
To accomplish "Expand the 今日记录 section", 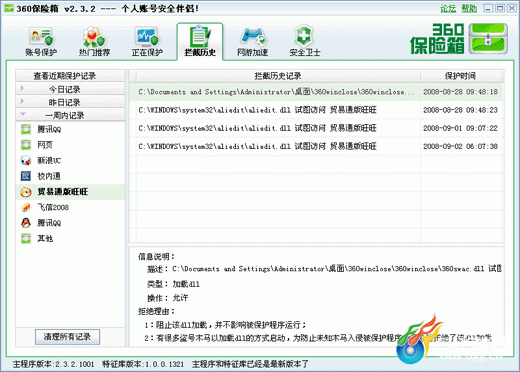I will click(70, 89).
